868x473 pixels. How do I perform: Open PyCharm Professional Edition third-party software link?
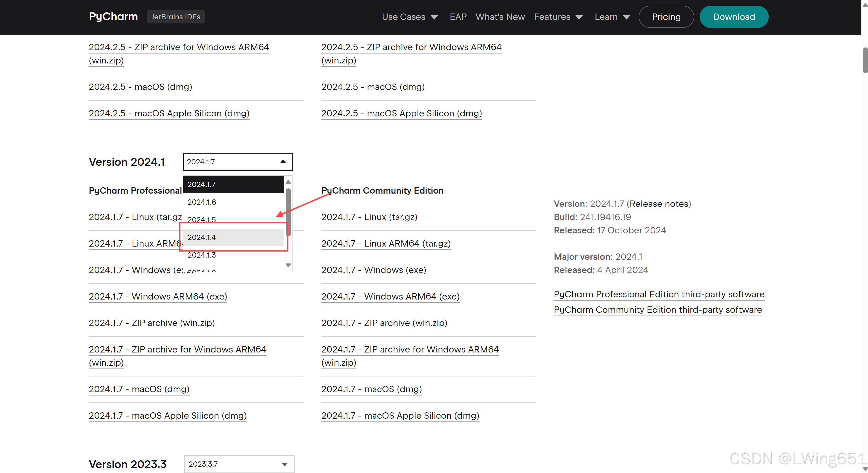click(659, 294)
